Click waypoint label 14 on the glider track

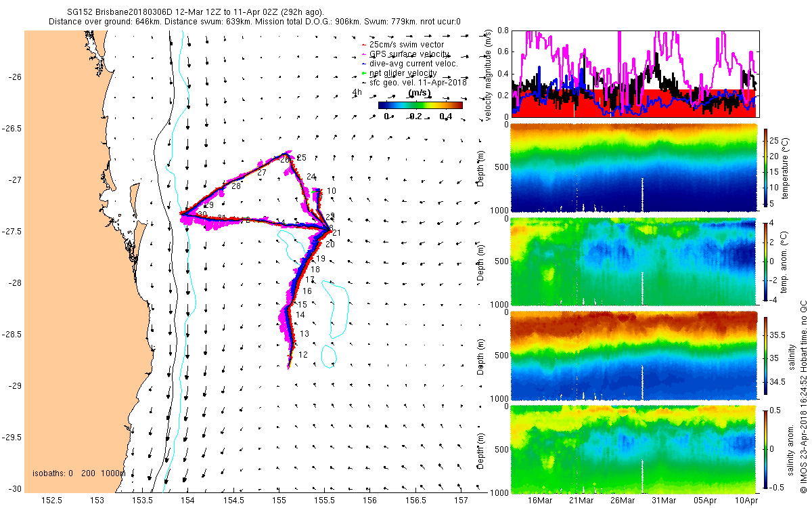click(x=300, y=315)
